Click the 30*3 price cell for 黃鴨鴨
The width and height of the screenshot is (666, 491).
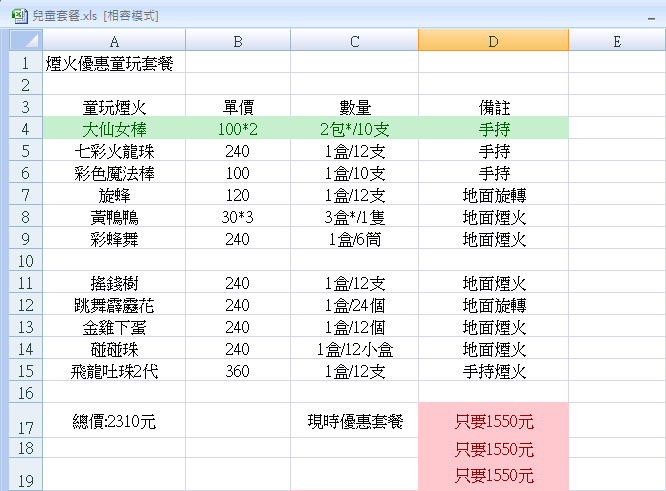[x=237, y=217]
